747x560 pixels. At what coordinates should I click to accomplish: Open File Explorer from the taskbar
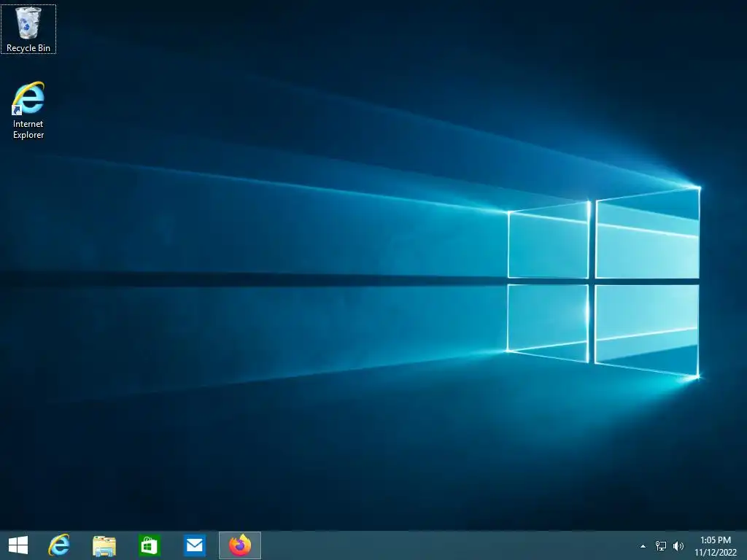pyautogui.click(x=104, y=545)
